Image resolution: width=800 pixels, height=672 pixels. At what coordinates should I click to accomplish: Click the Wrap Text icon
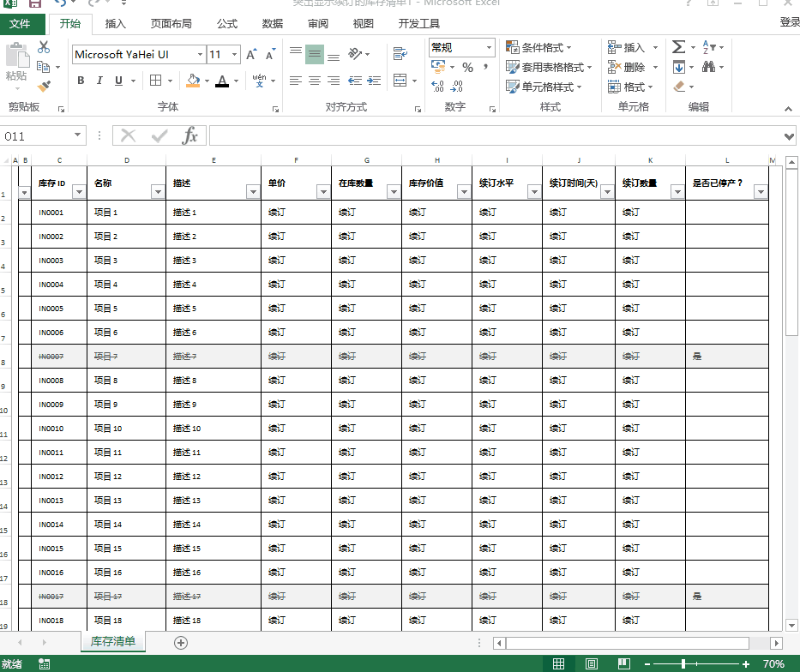400,53
